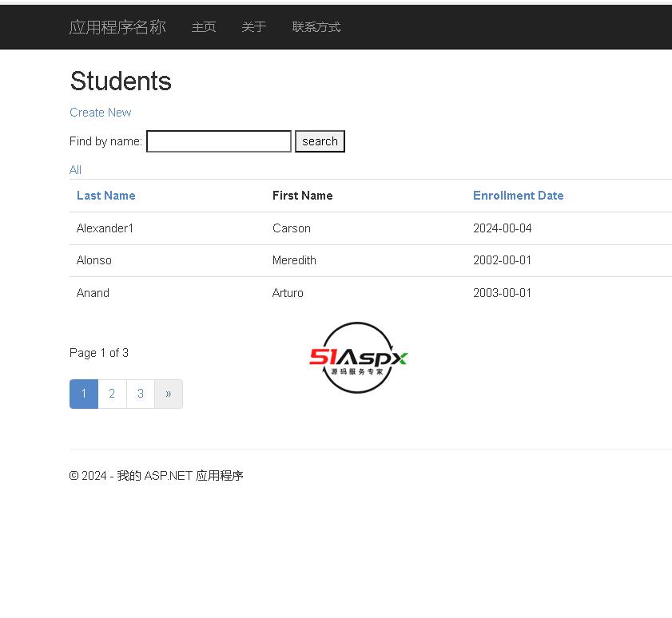672x618 pixels.
Task: Sort by Enrollment Date column header
Action: pos(518,196)
